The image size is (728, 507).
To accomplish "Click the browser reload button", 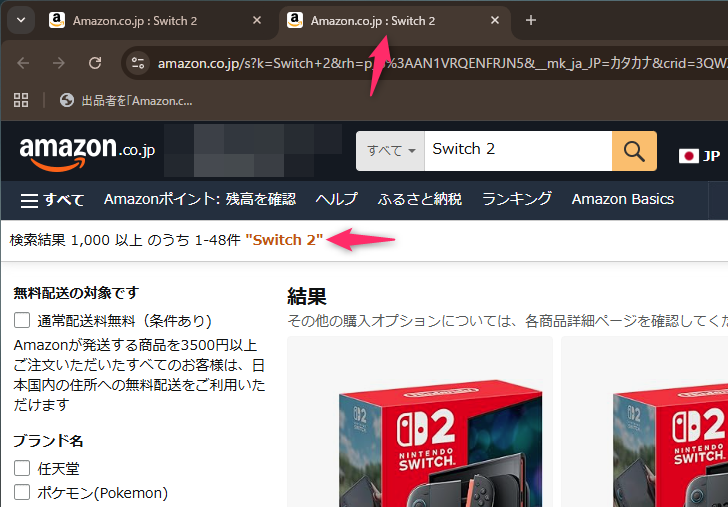I will coord(95,63).
